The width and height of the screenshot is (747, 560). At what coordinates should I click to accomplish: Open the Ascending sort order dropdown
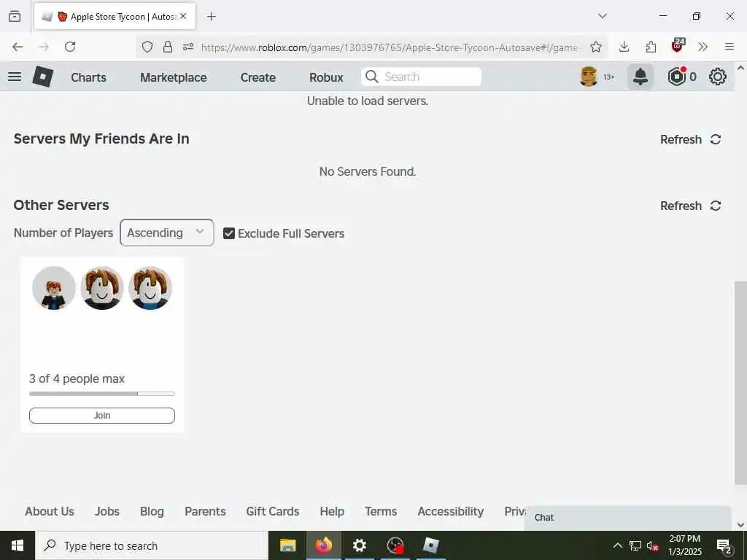pyautogui.click(x=167, y=233)
